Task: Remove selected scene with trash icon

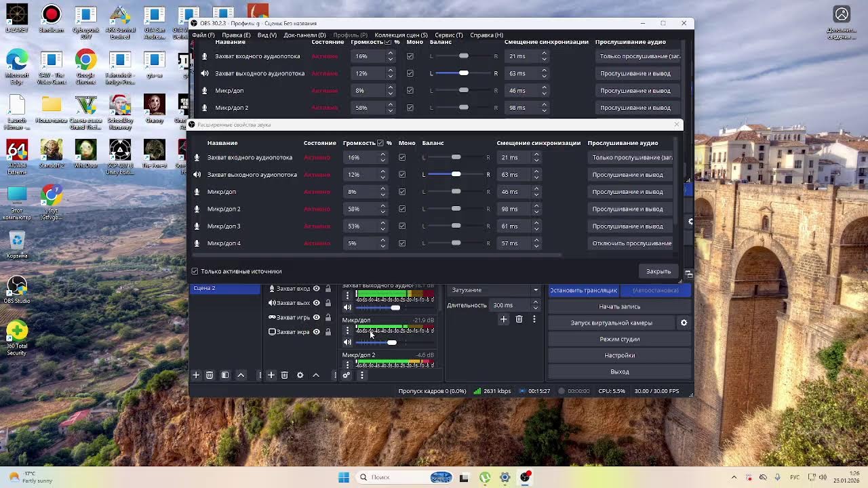Action: (210, 375)
